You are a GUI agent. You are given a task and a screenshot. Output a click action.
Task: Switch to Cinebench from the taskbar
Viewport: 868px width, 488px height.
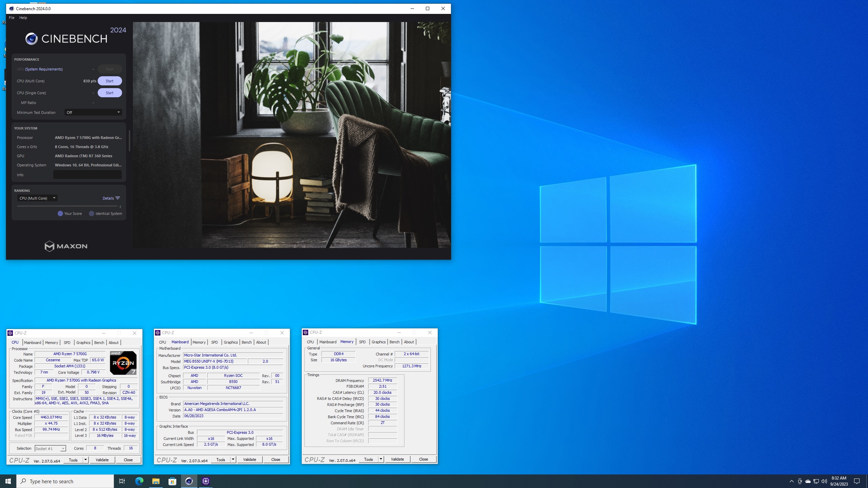click(x=189, y=481)
